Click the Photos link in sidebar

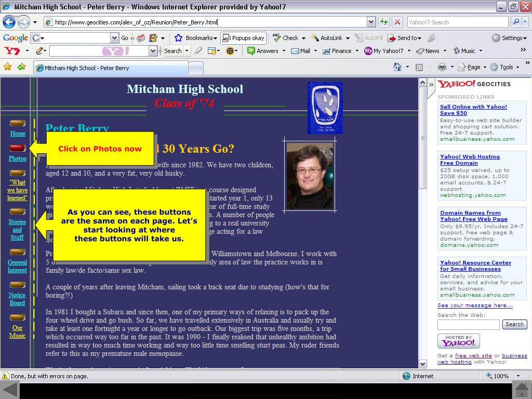(17, 158)
